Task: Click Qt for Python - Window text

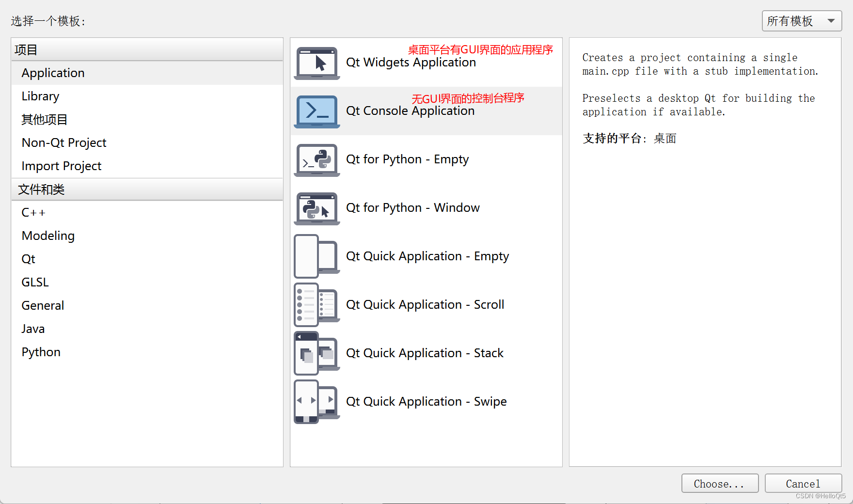Action: 413,208
